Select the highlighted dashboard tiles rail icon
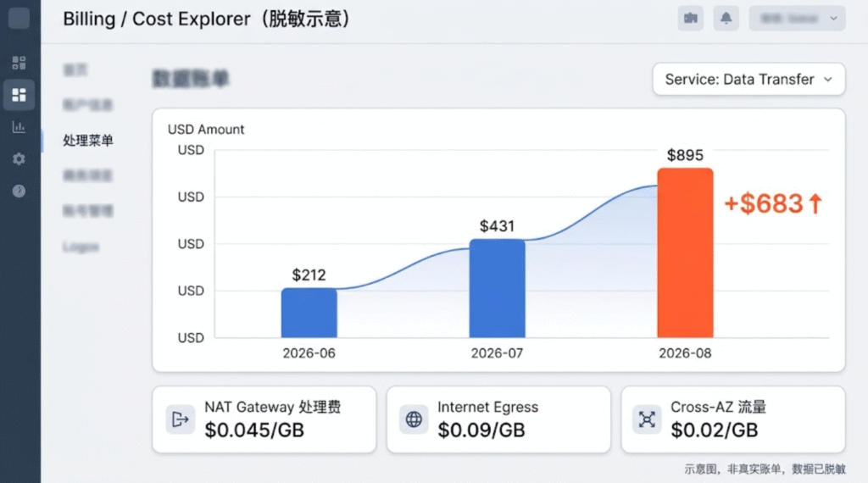 coord(19,95)
